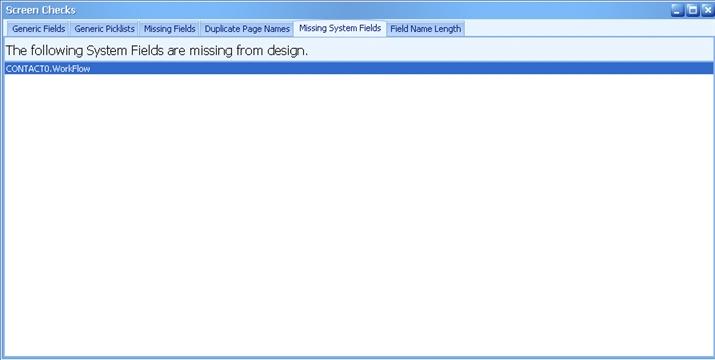Select the Missing Fields tab

170,29
